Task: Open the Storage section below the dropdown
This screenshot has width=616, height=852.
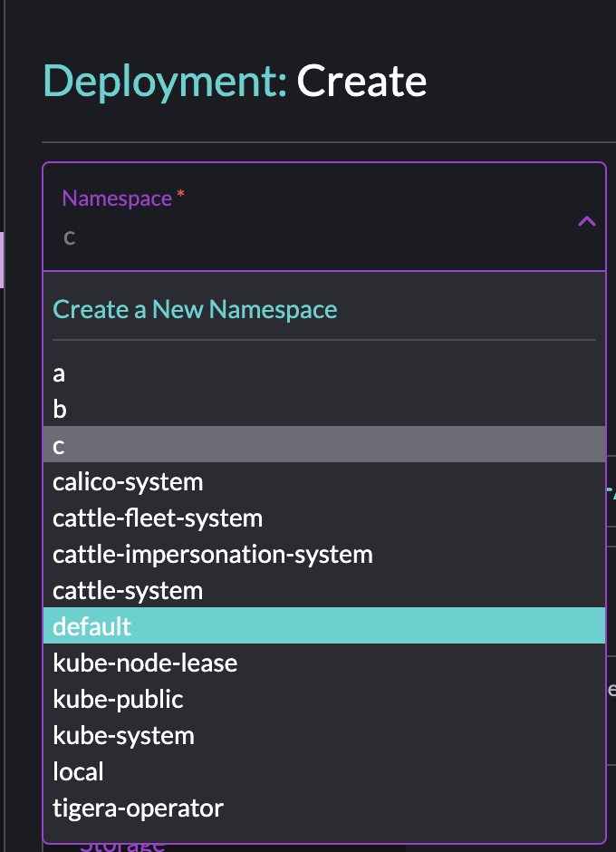Action: [122, 844]
